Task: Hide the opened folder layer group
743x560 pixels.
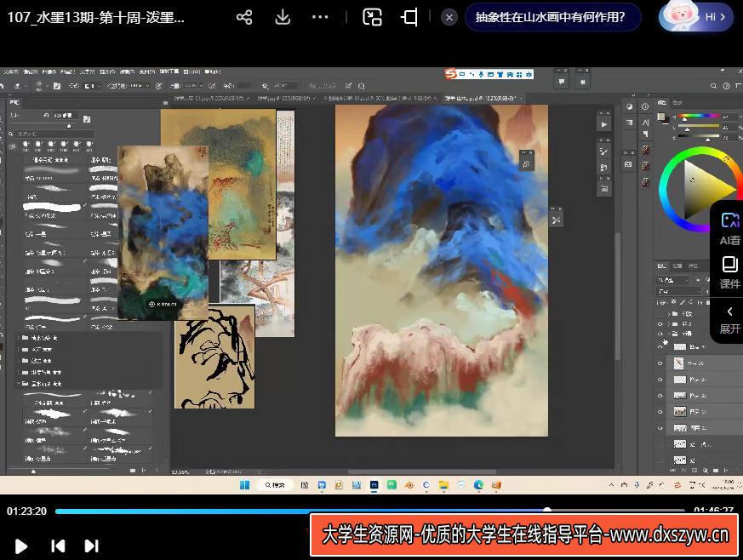Action: pos(660,334)
